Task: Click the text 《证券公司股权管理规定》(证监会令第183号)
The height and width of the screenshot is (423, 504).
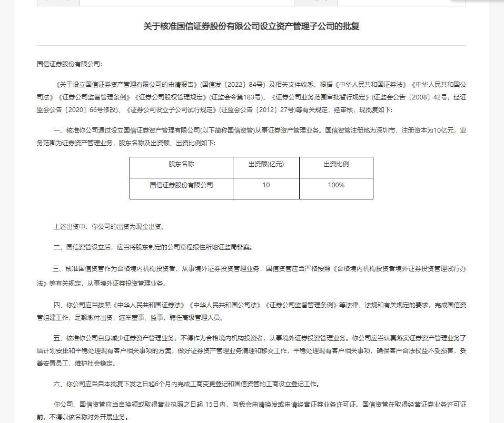Action: coord(198,97)
